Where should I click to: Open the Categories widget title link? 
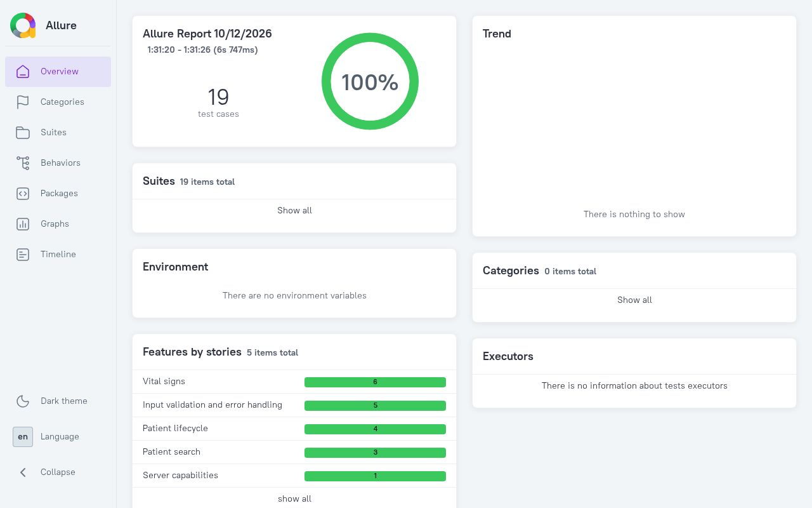511,271
